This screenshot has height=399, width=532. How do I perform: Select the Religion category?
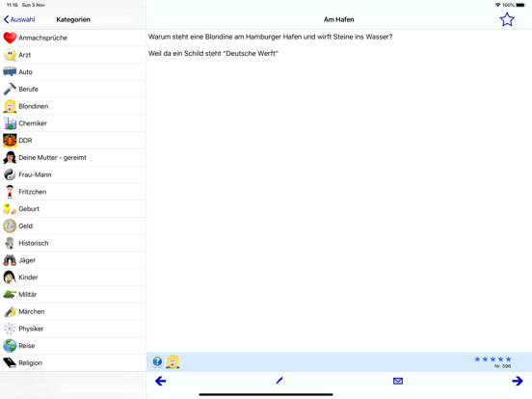(73, 362)
